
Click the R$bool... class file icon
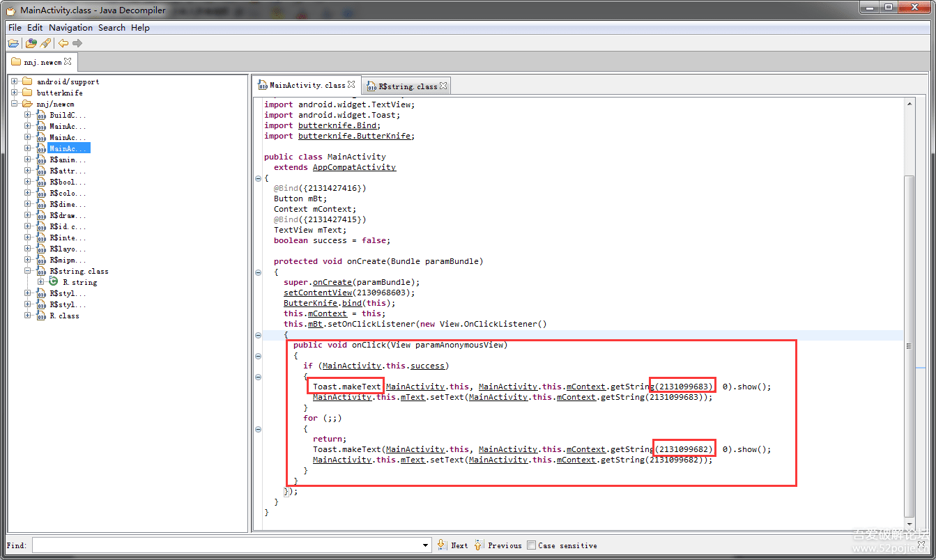coord(42,182)
